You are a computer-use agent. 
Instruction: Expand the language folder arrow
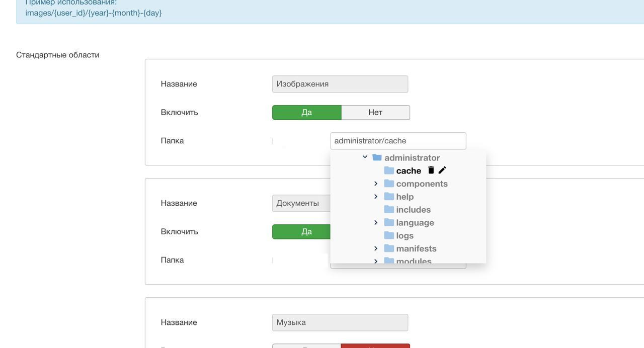pyautogui.click(x=376, y=222)
